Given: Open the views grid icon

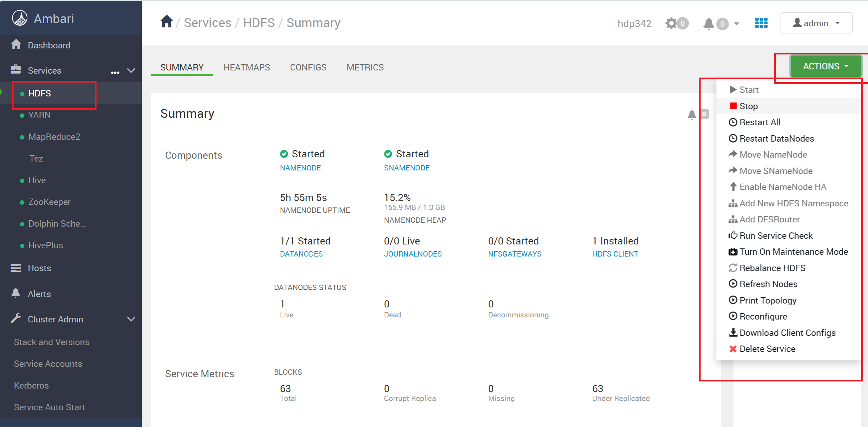Looking at the screenshot, I should click(761, 23).
